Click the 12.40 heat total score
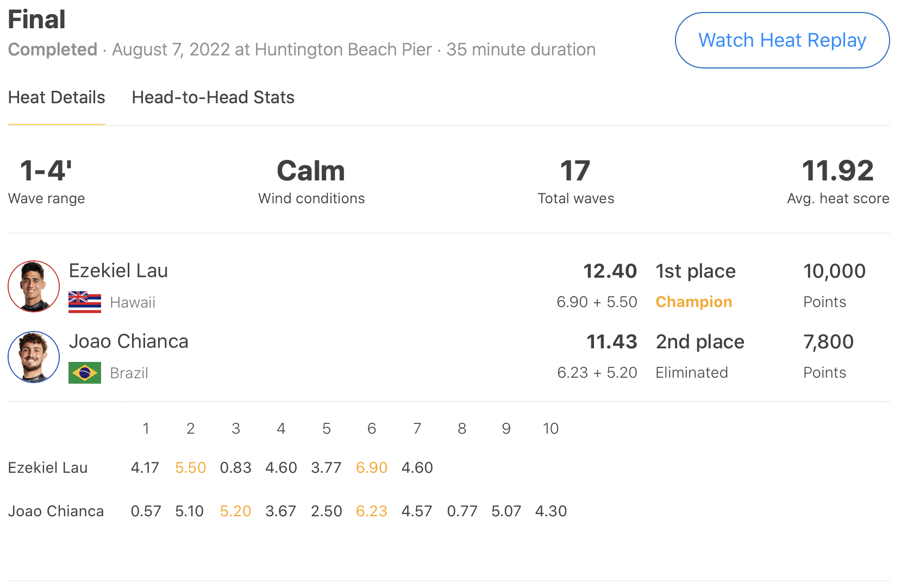 [x=610, y=271]
